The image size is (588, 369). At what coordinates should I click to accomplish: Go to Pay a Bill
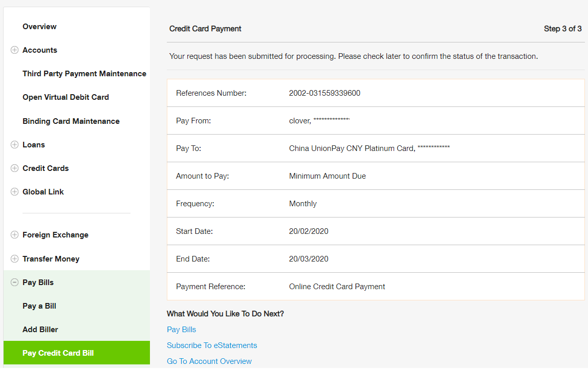coord(40,306)
